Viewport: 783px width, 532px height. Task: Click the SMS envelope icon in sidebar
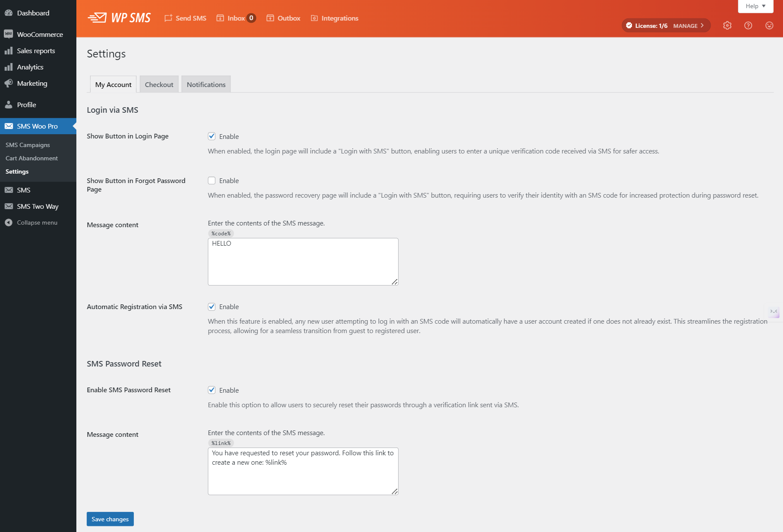click(9, 190)
